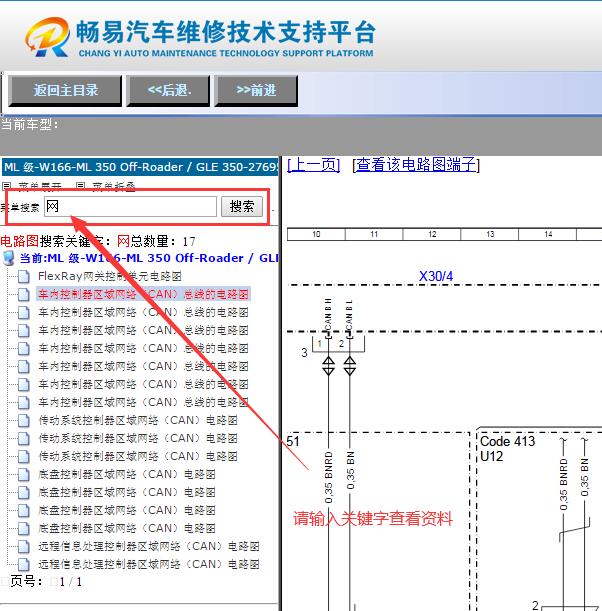Click the 搜索 button
Screen dimensions: 602x611
pos(242,206)
